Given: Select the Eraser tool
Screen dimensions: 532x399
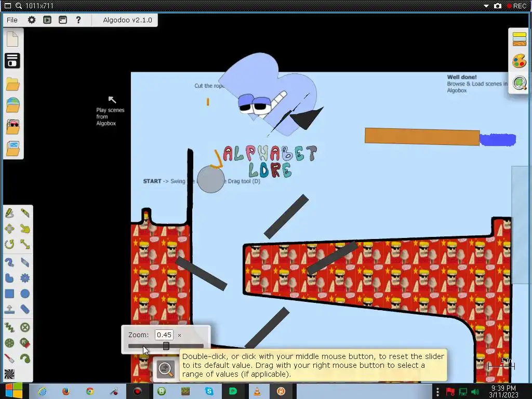Looking at the screenshot, I should (25, 262).
